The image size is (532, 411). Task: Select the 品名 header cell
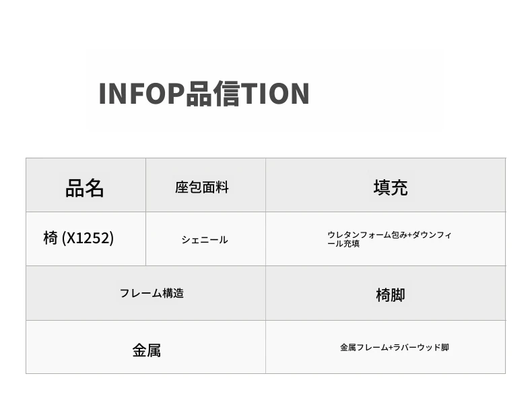tap(85, 188)
